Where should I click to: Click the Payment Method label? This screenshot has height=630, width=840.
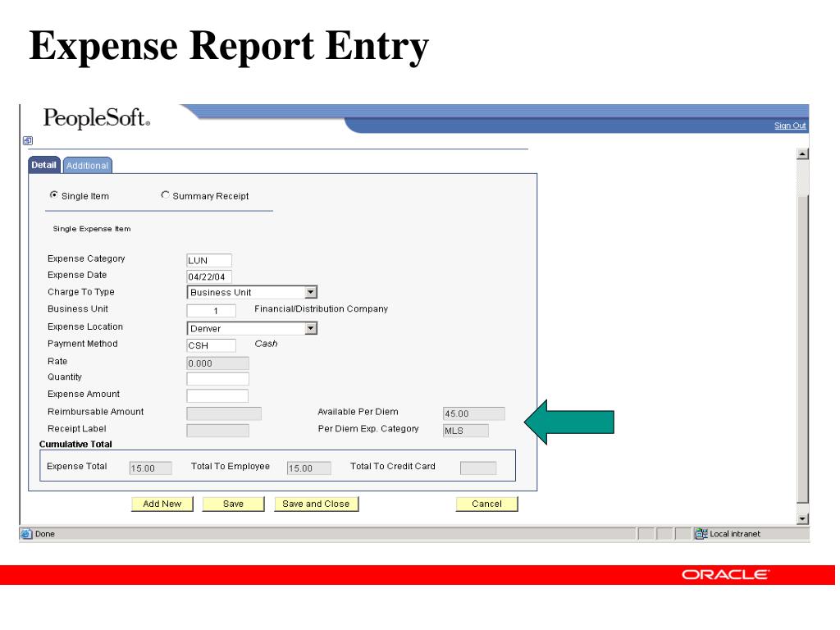click(83, 344)
